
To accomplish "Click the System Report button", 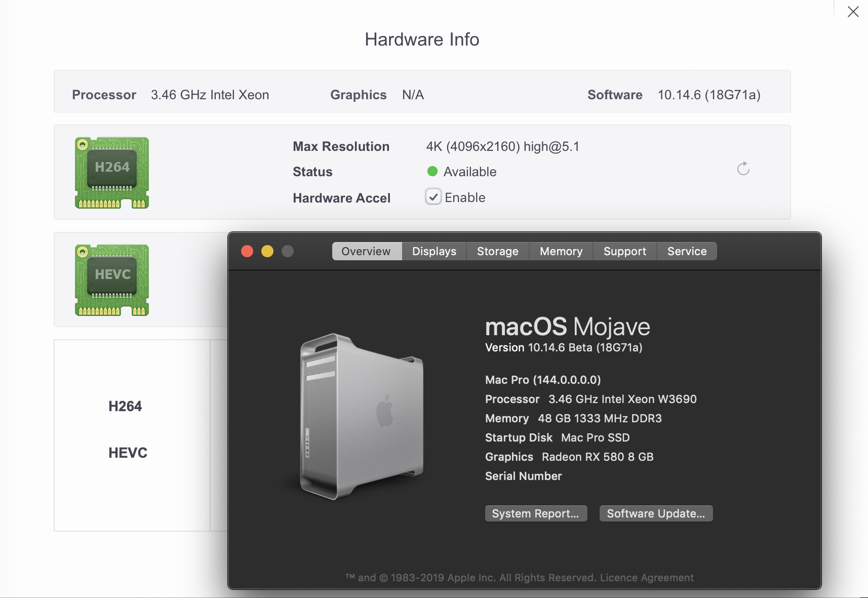I will pyautogui.click(x=536, y=513).
